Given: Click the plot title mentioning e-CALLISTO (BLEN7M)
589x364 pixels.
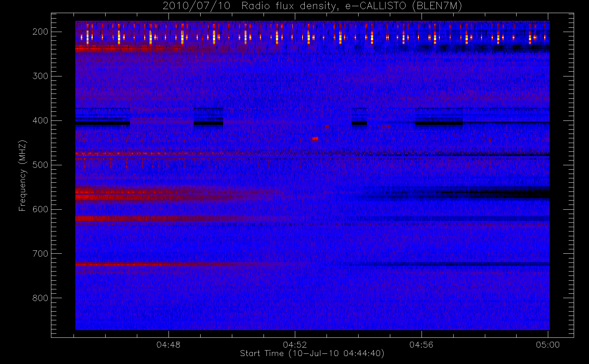Looking at the screenshot, I should [x=312, y=6].
